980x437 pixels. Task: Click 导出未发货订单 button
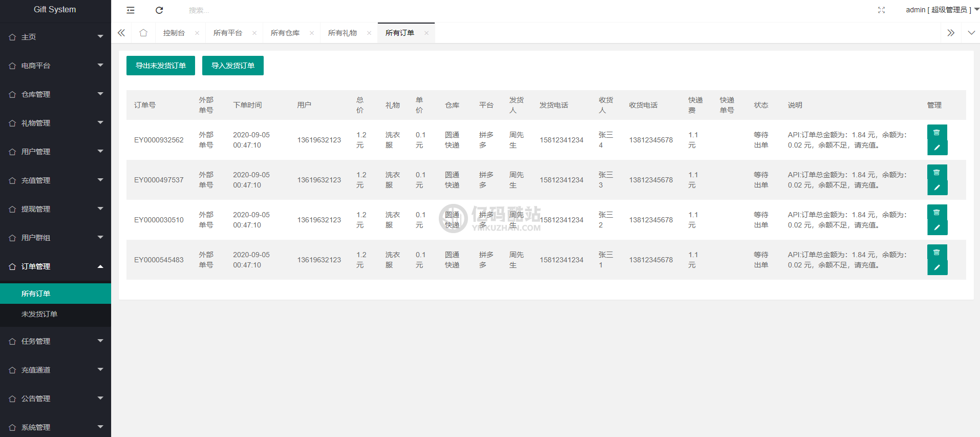pyautogui.click(x=161, y=66)
